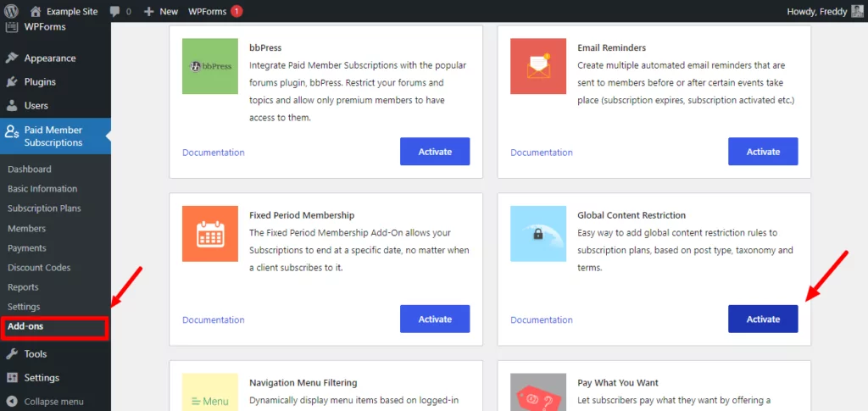
Task: Click the Fixed Period Membership title
Action: pyautogui.click(x=302, y=215)
